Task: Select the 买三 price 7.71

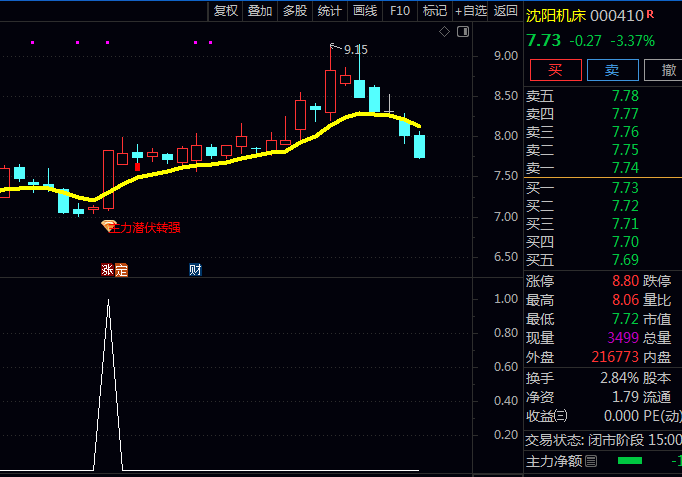Action: tap(625, 224)
